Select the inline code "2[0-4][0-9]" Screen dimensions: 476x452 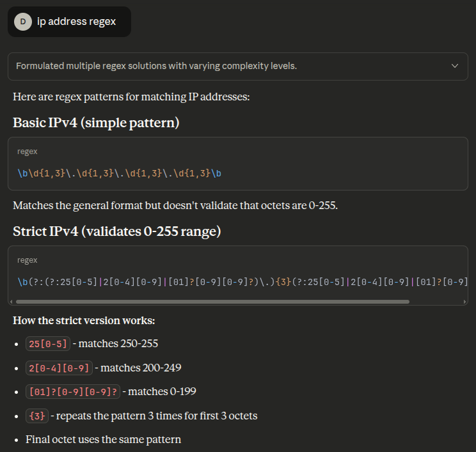pyautogui.click(x=59, y=368)
